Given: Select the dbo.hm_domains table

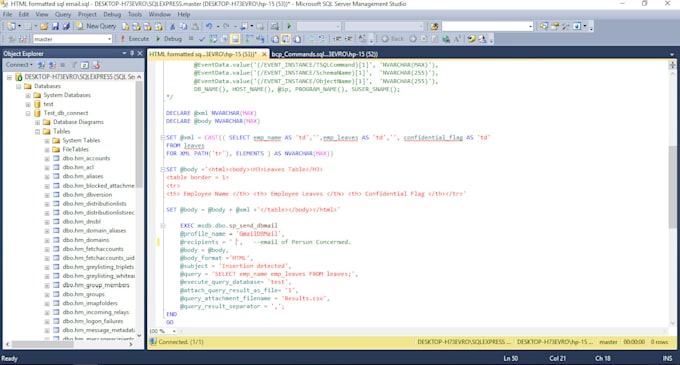Looking at the screenshot, I should point(86,240).
